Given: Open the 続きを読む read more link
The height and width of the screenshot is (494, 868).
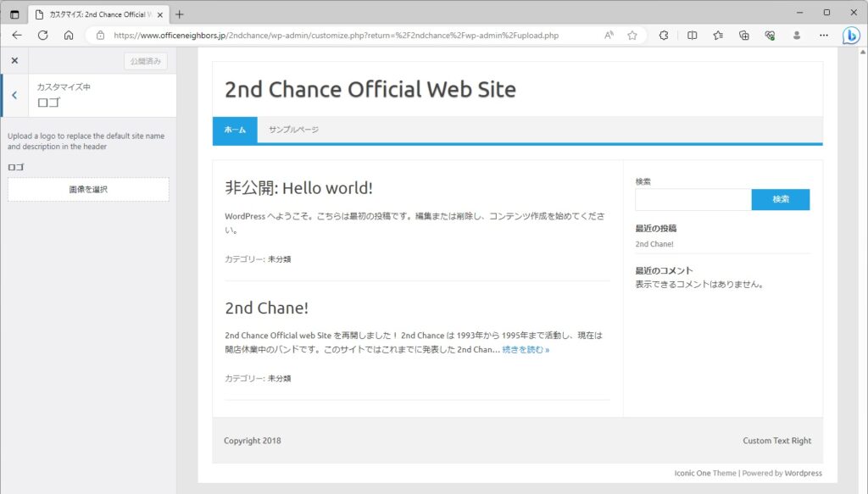Looking at the screenshot, I should coord(526,349).
